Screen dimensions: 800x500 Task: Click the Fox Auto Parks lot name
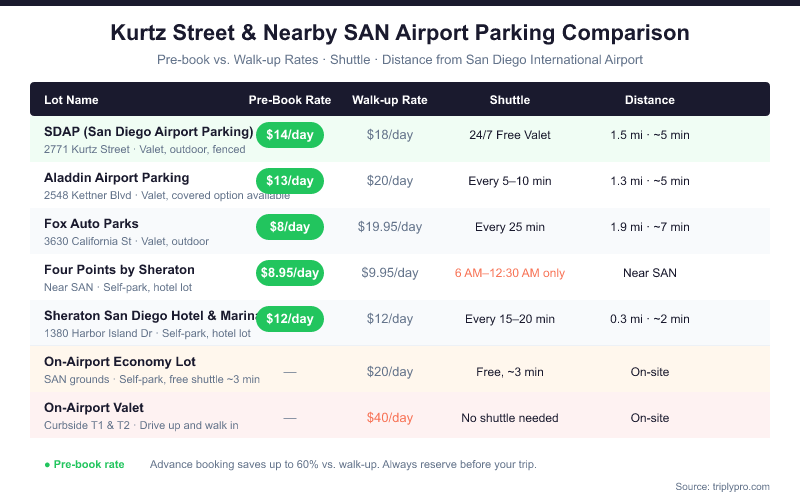pos(91,224)
